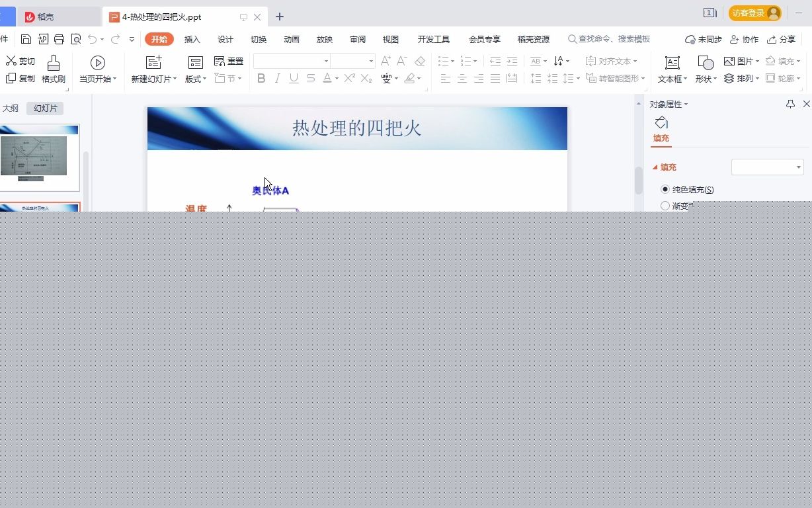The height and width of the screenshot is (508, 812).
Task: Increase font size with A+ icon
Action: (x=386, y=61)
